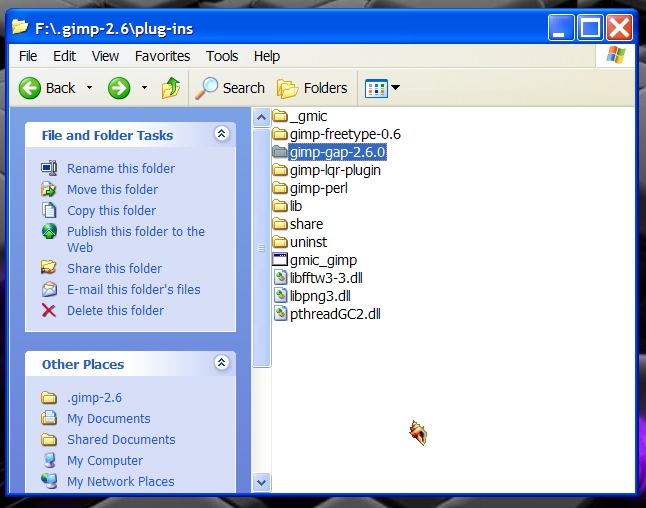Click the E-mail envelope icon

[49, 289]
